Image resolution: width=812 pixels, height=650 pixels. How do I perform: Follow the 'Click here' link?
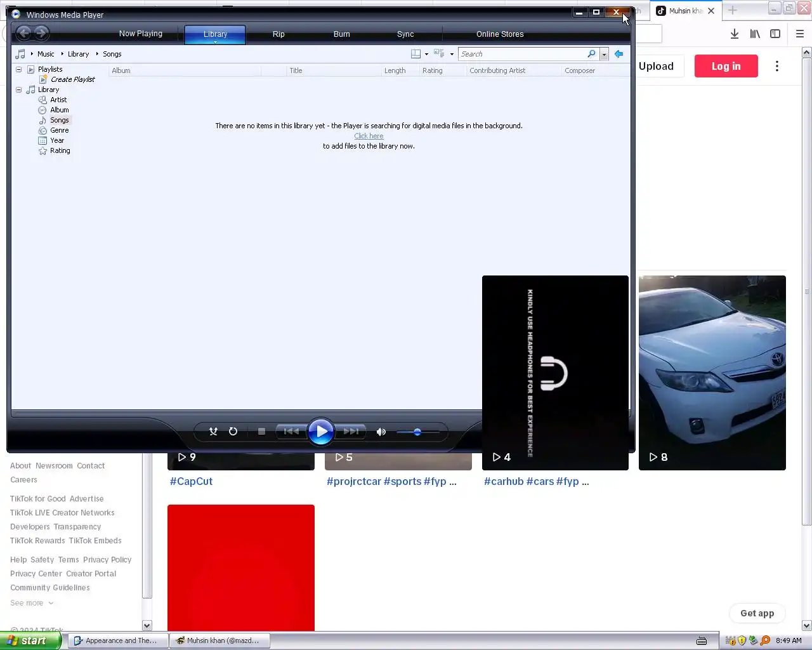point(369,136)
